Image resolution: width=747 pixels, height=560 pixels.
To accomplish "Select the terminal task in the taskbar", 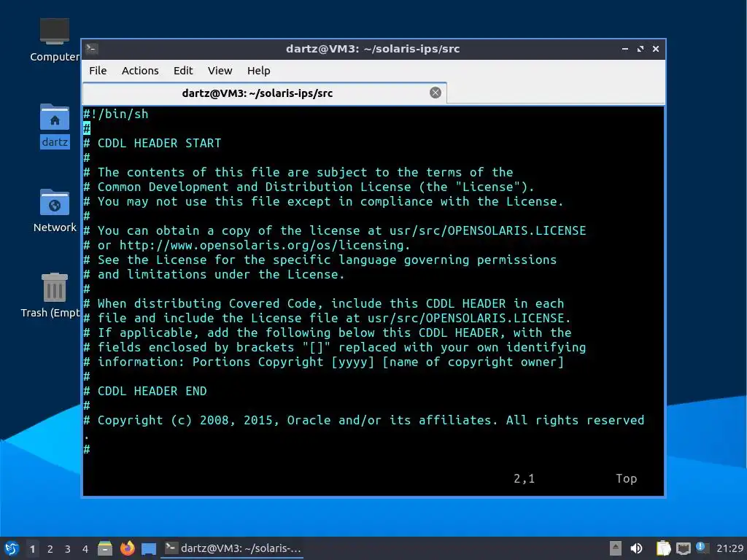I will (233, 548).
